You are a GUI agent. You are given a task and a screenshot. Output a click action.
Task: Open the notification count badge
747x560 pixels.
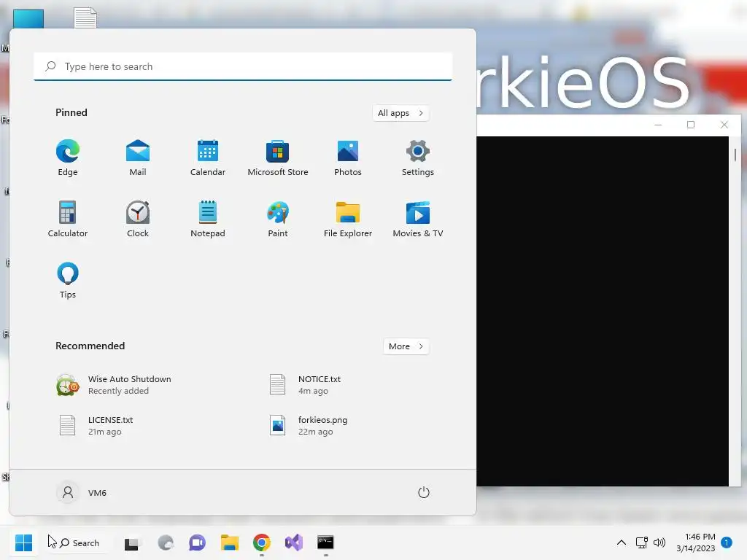click(726, 542)
